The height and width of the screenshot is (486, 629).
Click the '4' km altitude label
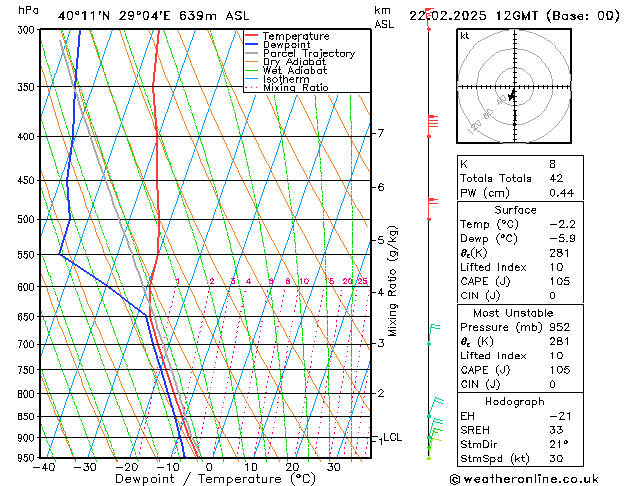380,292
